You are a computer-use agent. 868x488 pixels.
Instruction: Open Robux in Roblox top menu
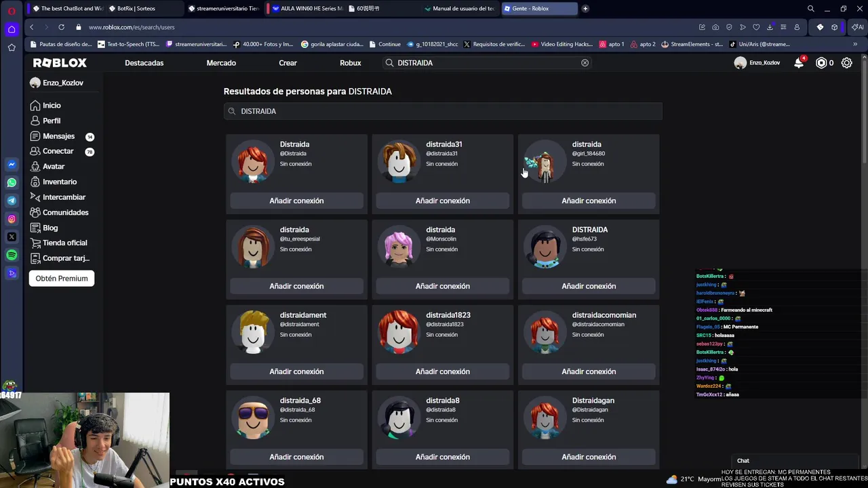(351, 63)
